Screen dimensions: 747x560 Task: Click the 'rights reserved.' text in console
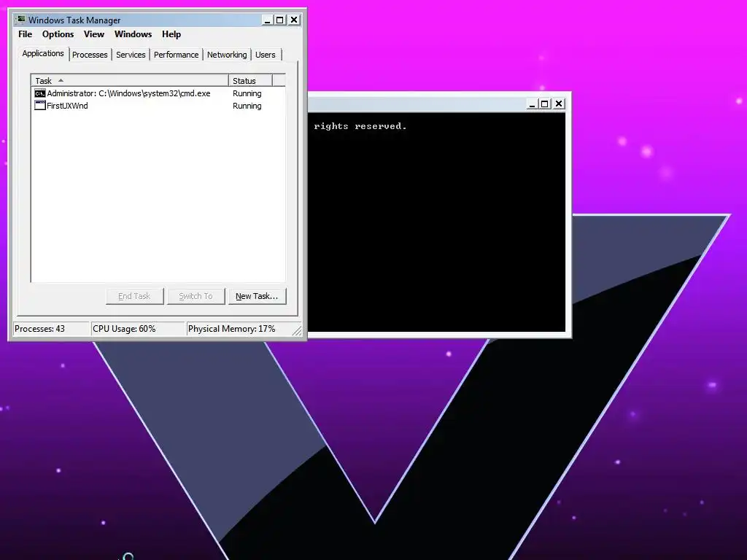[360, 126]
